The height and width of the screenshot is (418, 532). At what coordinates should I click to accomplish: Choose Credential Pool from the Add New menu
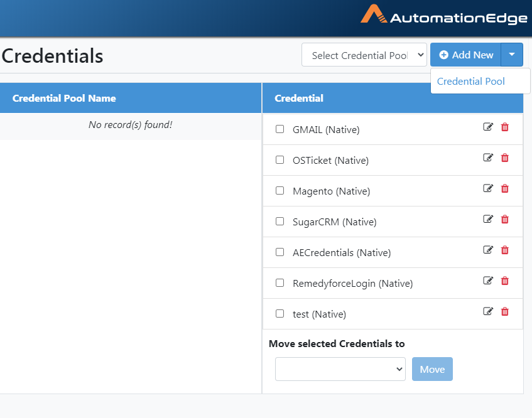click(x=471, y=82)
